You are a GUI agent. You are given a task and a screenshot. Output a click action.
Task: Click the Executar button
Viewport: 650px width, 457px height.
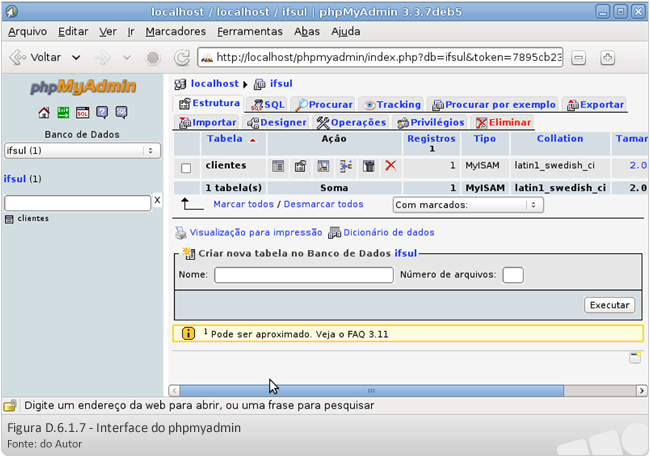click(x=609, y=305)
